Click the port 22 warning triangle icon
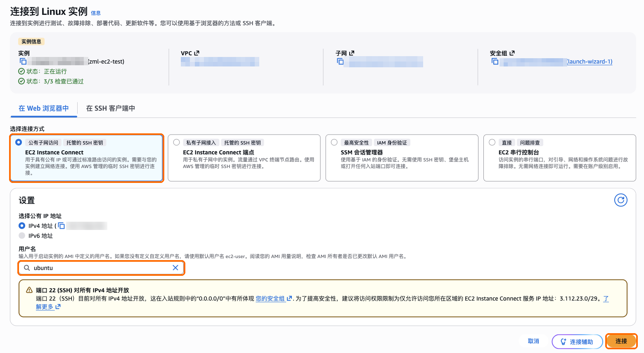This screenshot has width=644, height=353. pyautogui.click(x=29, y=290)
